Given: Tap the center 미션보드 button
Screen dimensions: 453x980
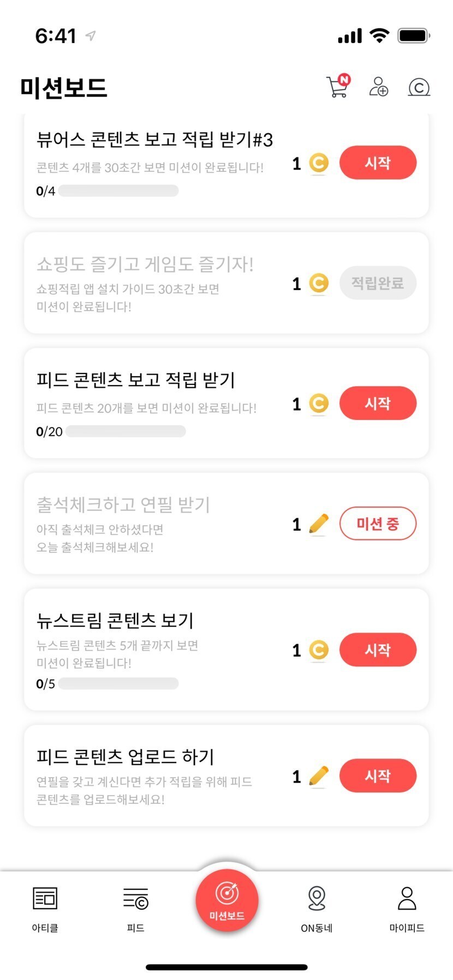Looking at the screenshot, I should (x=226, y=901).
